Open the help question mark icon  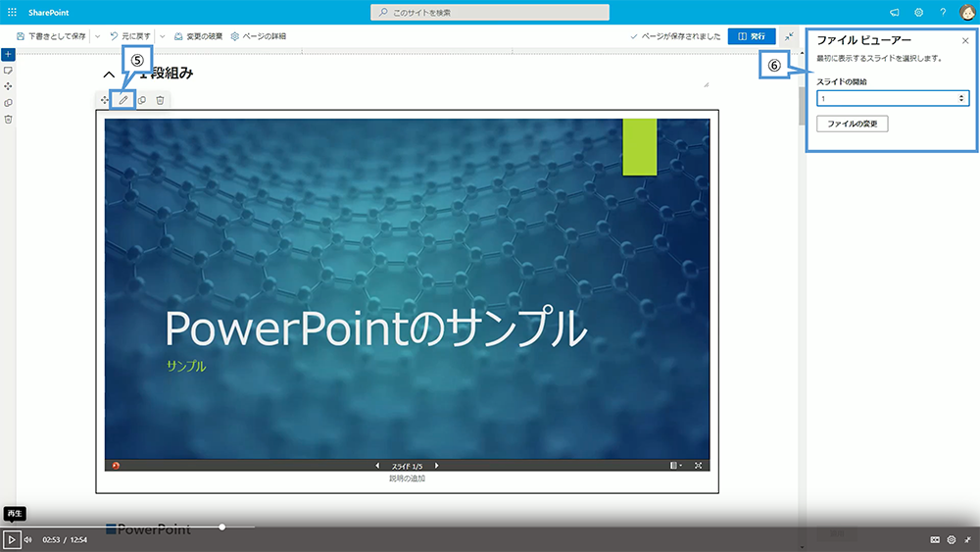tap(943, 13)
